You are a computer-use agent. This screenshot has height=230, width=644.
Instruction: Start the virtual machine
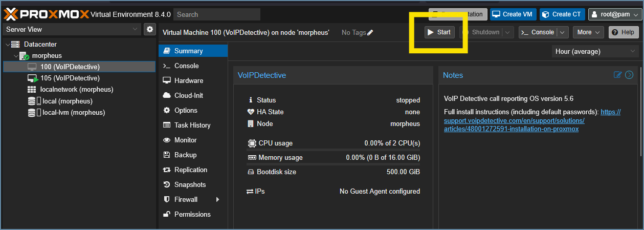(x=439, y=32)
